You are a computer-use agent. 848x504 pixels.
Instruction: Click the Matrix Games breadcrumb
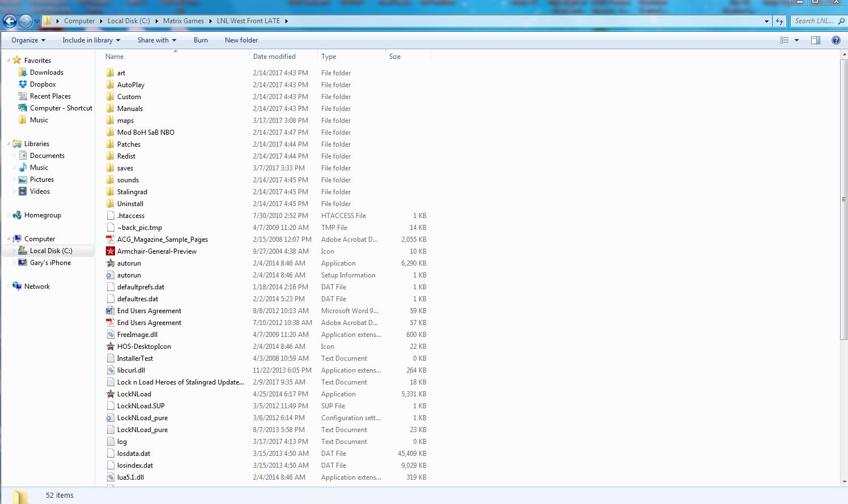184,21
